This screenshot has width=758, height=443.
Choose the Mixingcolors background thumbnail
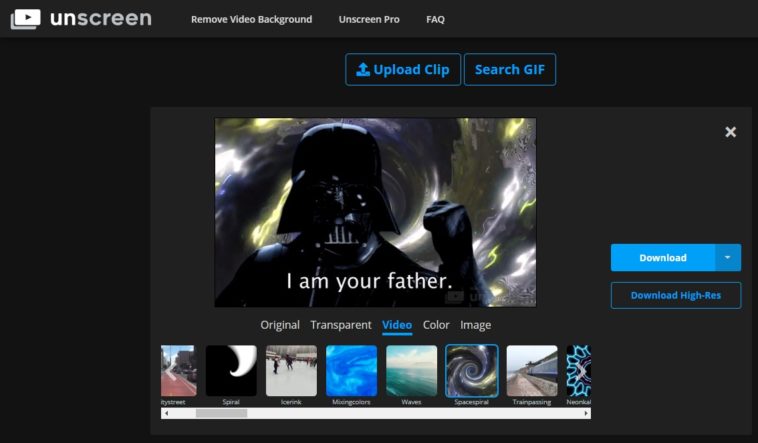pyautogui.click(x=351, y=371)
